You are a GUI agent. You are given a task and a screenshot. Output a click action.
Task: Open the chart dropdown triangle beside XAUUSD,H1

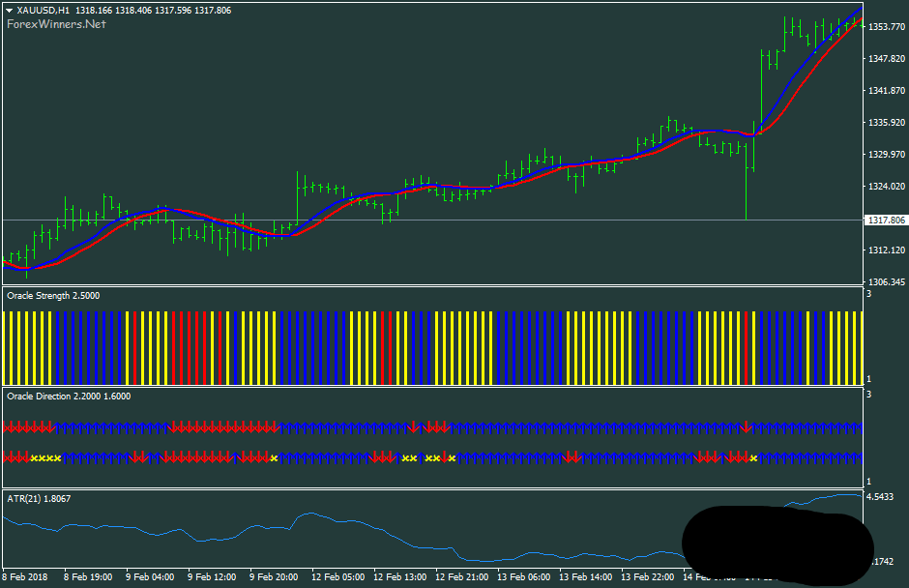point(9,11)
